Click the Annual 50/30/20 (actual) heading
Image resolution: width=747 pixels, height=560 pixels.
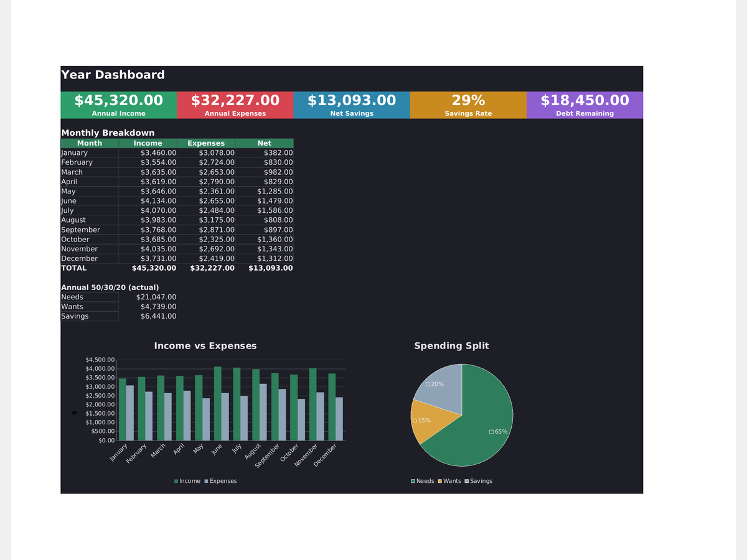(110, 287)
